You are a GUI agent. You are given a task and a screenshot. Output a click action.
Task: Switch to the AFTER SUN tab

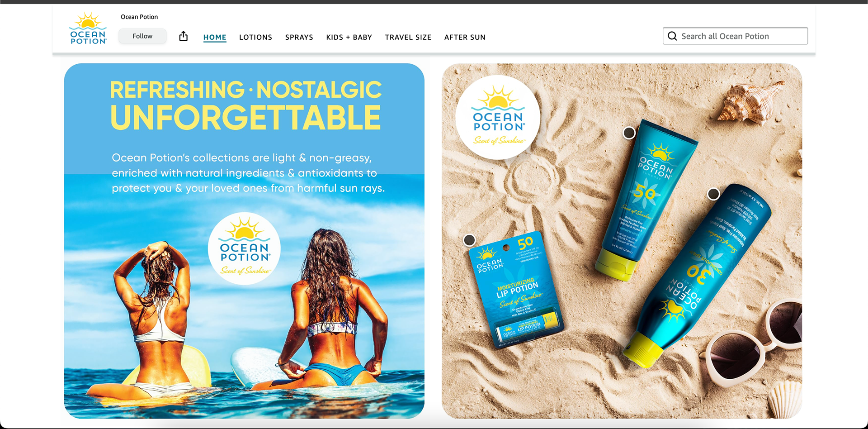click(x=465, y=37)
